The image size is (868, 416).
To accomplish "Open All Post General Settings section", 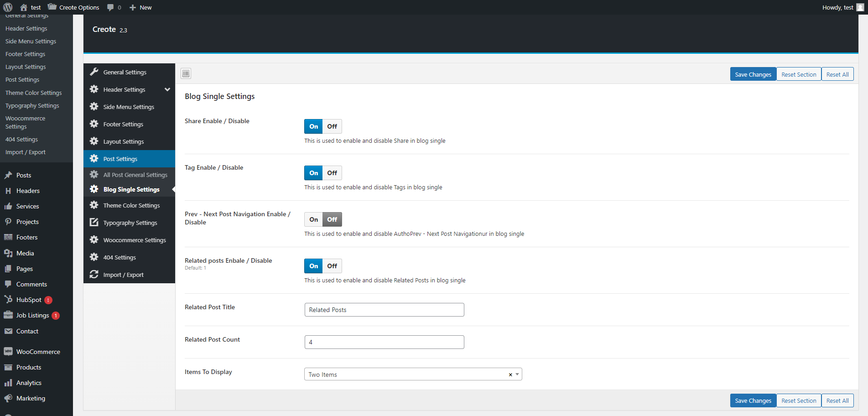I will [x=135, y=175].
